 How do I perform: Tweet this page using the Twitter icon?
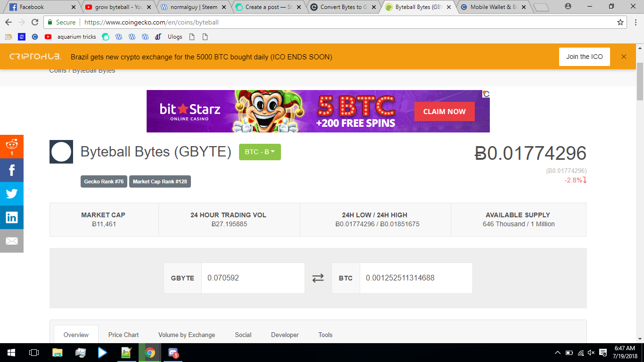click(12, 193)
